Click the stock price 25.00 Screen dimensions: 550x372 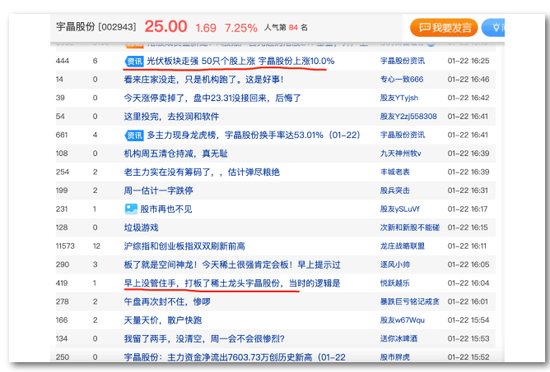tap(166, 27)
